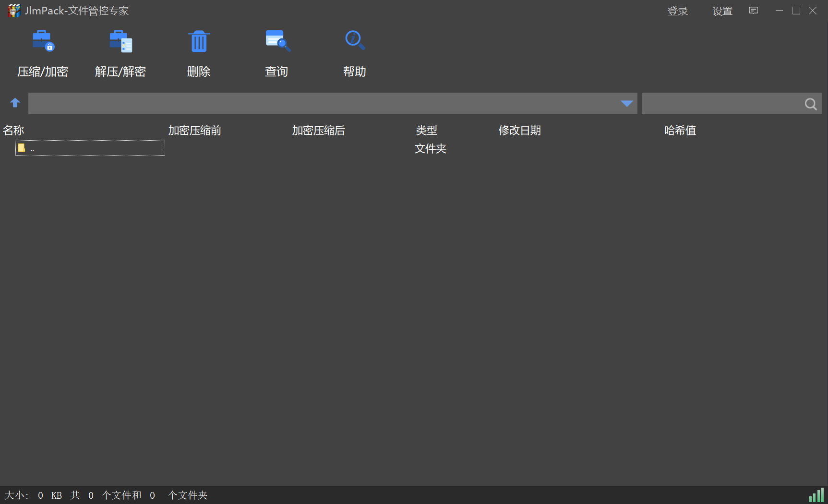Click the 查询 label
This screenshot has height=504, width=828.
click(x=276, y=72)
